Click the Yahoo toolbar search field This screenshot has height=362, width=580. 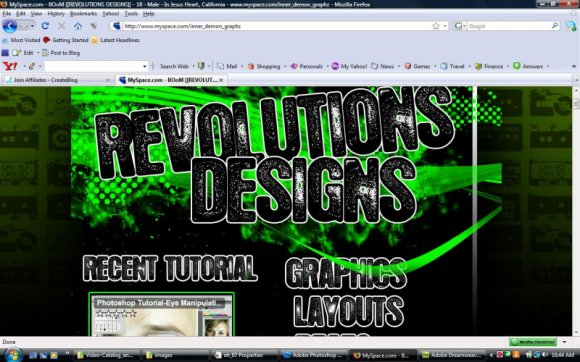pyautogui.click(x=93, y=66)
